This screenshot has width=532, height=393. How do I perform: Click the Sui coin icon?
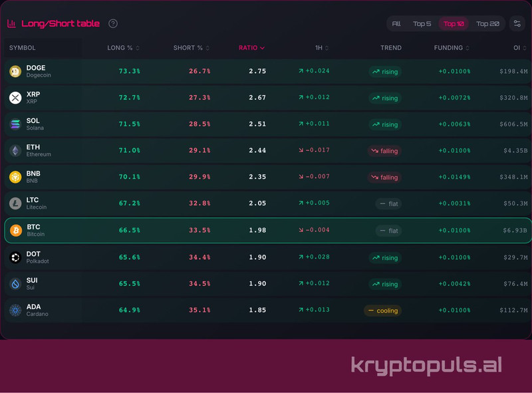point(15,284)
